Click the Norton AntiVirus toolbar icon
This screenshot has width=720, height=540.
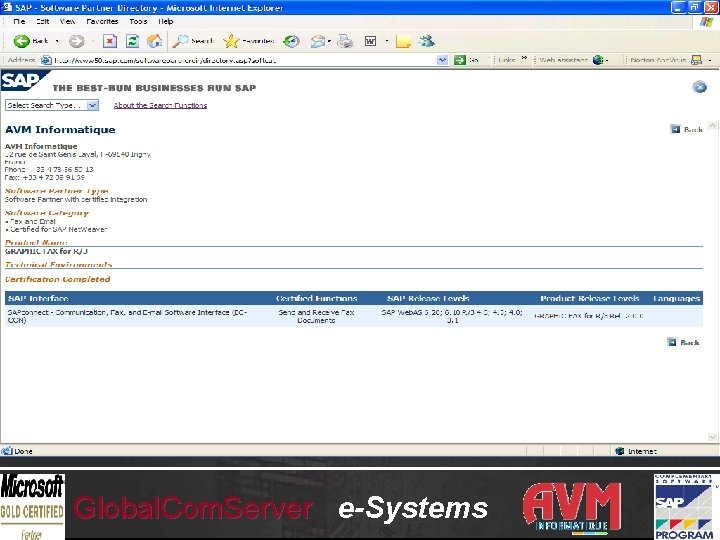tap(697, 60)
